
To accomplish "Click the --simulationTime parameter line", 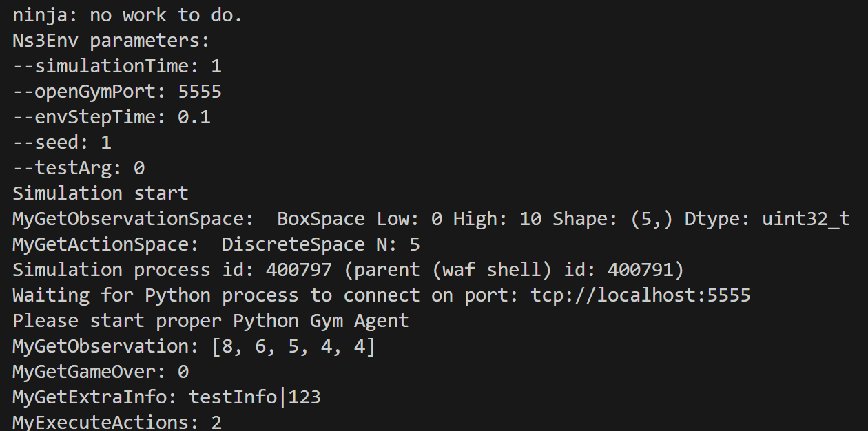I will [116, 66].
